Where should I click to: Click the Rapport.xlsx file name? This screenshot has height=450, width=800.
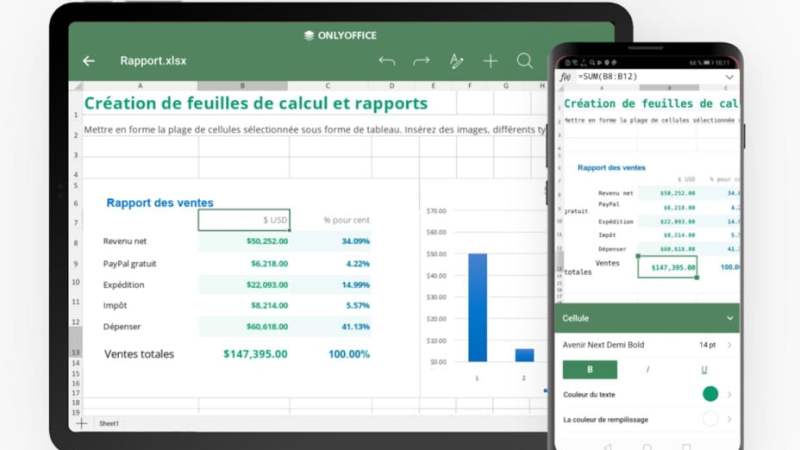coord(153,61)
